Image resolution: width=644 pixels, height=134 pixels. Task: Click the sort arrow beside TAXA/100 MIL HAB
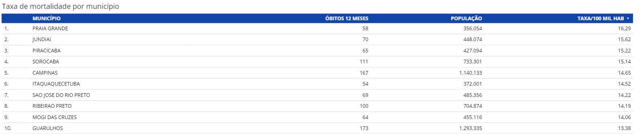(x=628, y=19)
